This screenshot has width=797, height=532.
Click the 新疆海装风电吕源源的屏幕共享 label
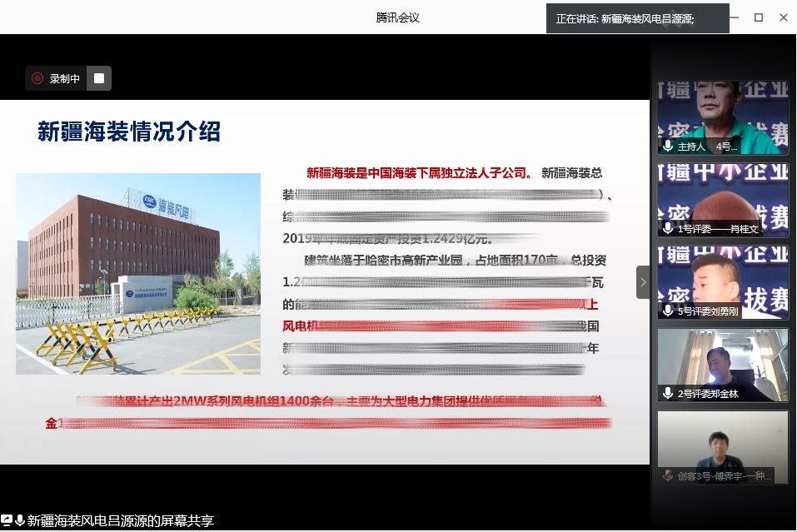point(121,521)
